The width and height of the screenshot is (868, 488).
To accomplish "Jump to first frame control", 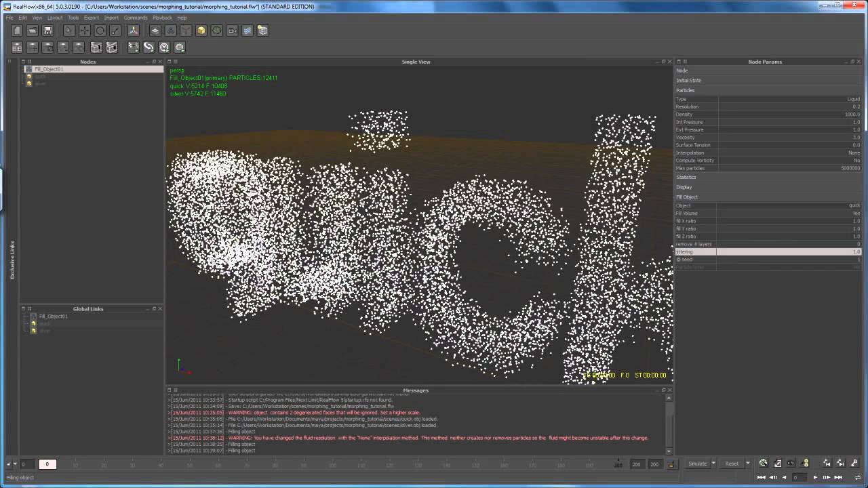I will 762,478.
